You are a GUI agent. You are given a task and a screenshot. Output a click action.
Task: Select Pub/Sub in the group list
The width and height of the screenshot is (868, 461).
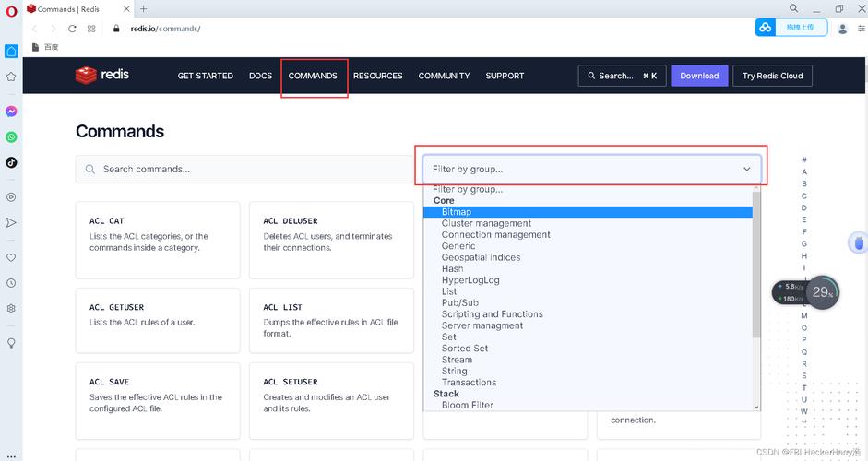[x=588, y=302]
